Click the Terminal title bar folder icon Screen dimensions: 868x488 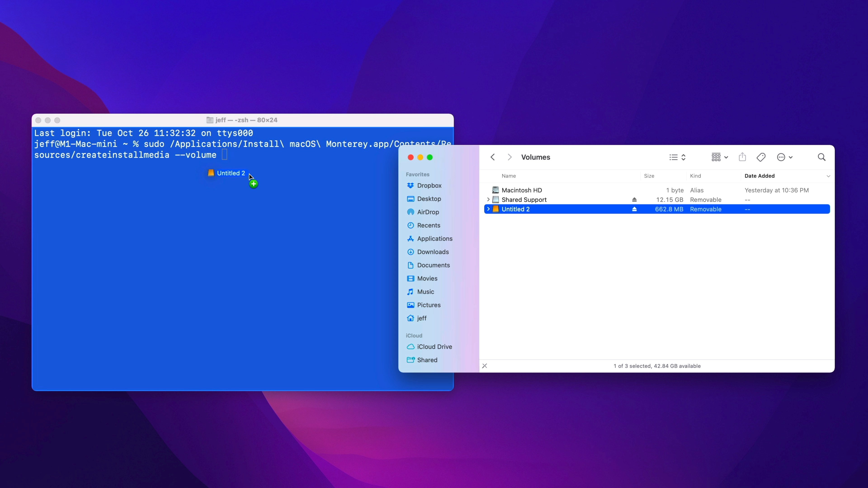click(210, 120)
